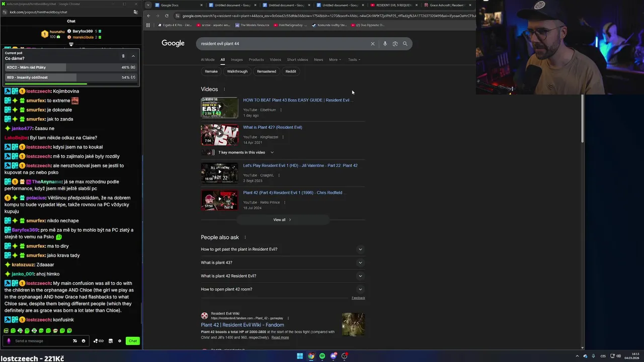Send message with green Chat button
Screen dimensions: 644x362
[x=132, y=341]
